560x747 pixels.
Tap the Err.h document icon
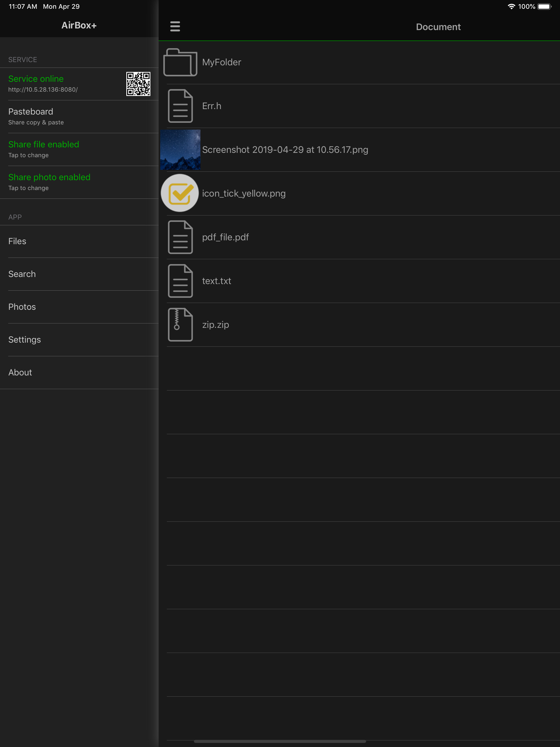[180, 106]
